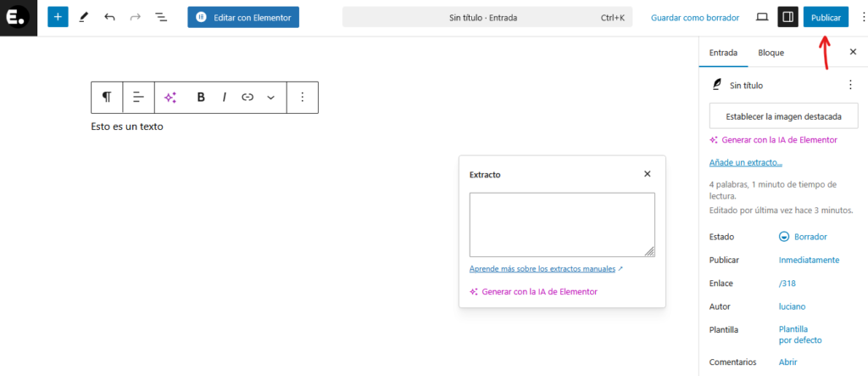Expand more formatting options chevron

point(271,97)
